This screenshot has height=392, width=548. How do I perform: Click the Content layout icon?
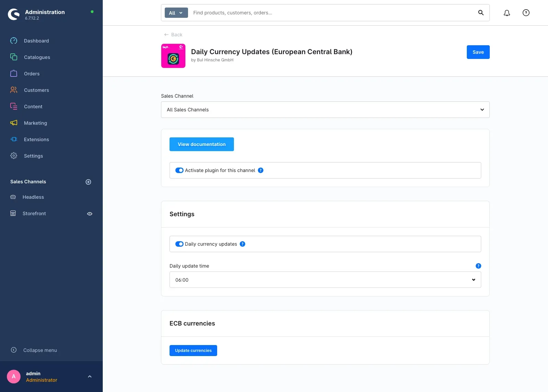[14, 107]
